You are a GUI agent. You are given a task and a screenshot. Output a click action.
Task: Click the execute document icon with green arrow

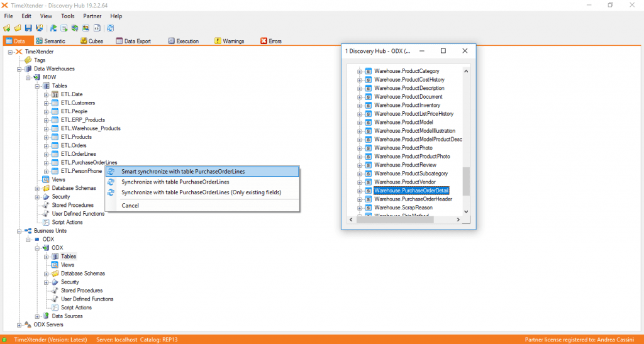click(x=64, y=28)
